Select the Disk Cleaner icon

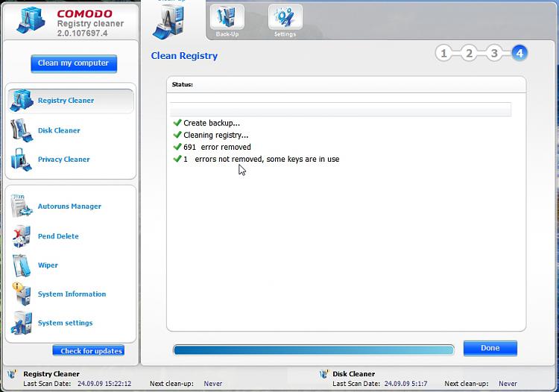(22, 130)
